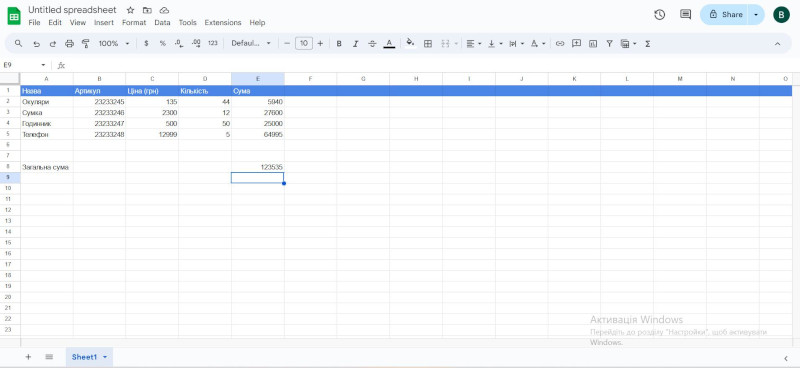Open the Data menu

(x=162, y=23)
